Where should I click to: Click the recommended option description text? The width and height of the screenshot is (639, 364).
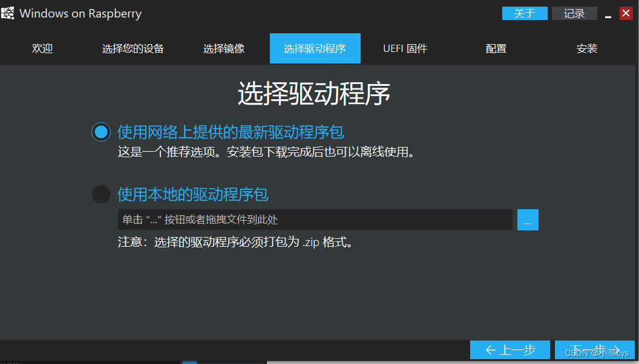click(266, 152)
